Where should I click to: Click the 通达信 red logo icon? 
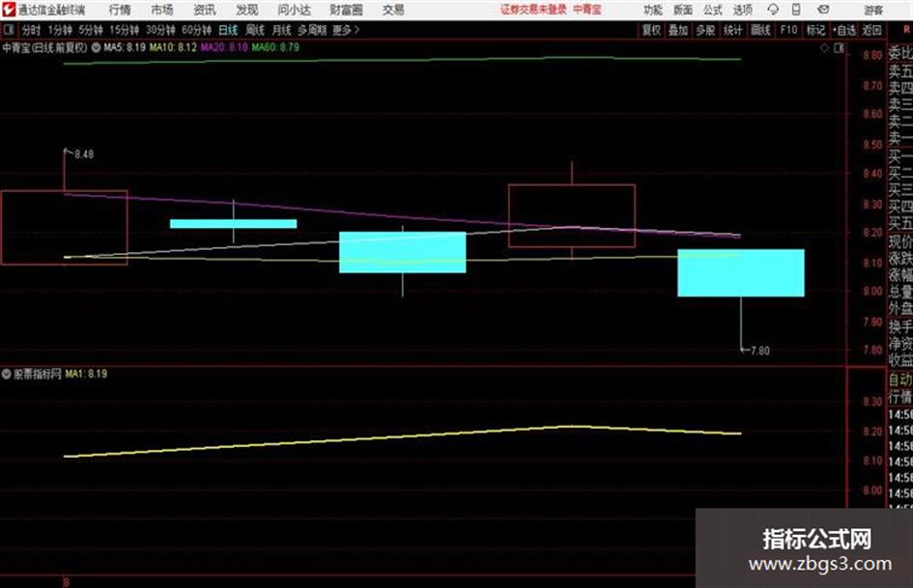click(x=9, y=10)
